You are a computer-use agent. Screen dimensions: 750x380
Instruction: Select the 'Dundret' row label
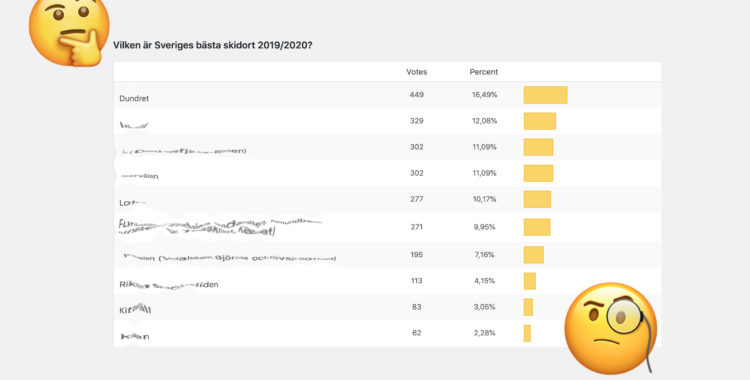coord(134,98)
